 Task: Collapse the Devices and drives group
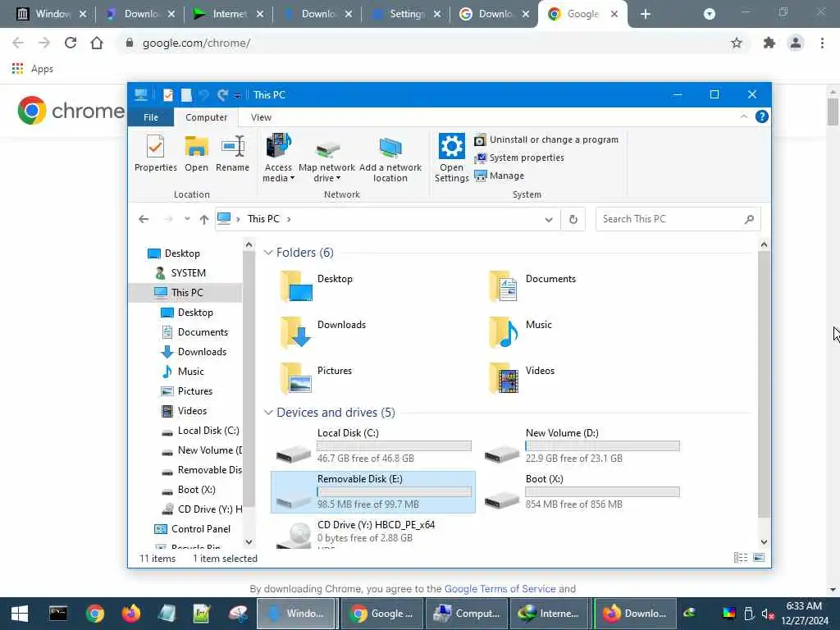click(x=268, y=413)
